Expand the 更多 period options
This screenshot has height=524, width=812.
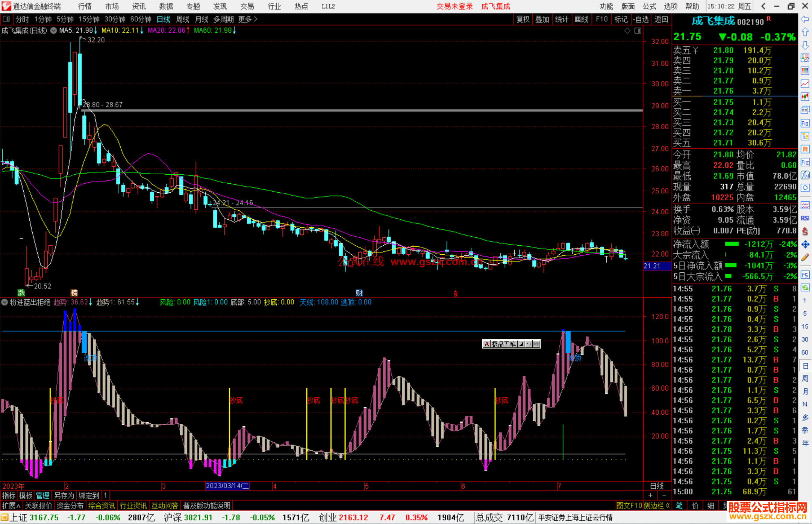(x=248, y=19)
